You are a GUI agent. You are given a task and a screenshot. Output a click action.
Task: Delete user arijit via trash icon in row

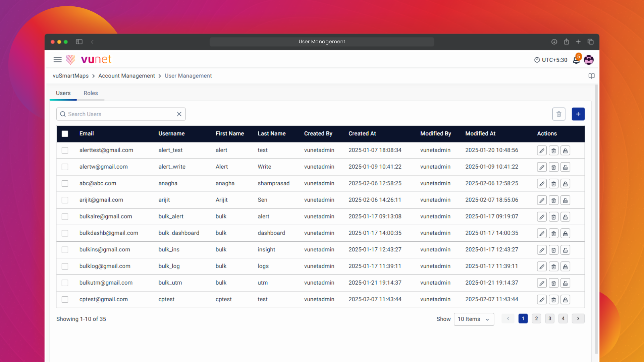tap(553, 200)
